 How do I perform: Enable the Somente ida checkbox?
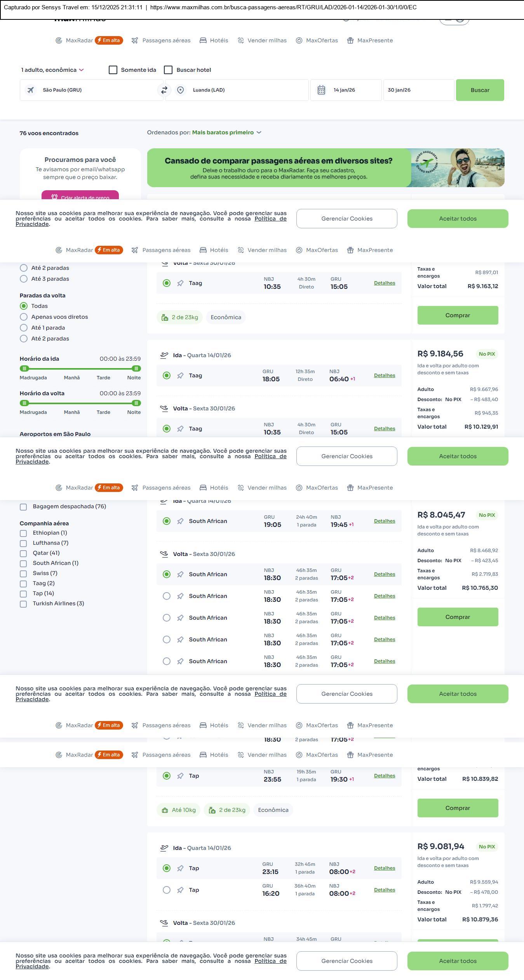click(113, 70)
